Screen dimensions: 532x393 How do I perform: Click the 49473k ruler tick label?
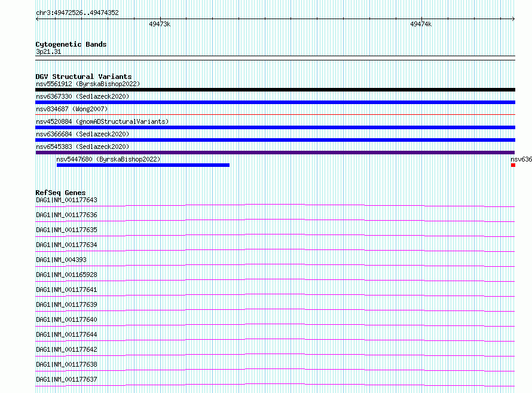click(160, 24)
